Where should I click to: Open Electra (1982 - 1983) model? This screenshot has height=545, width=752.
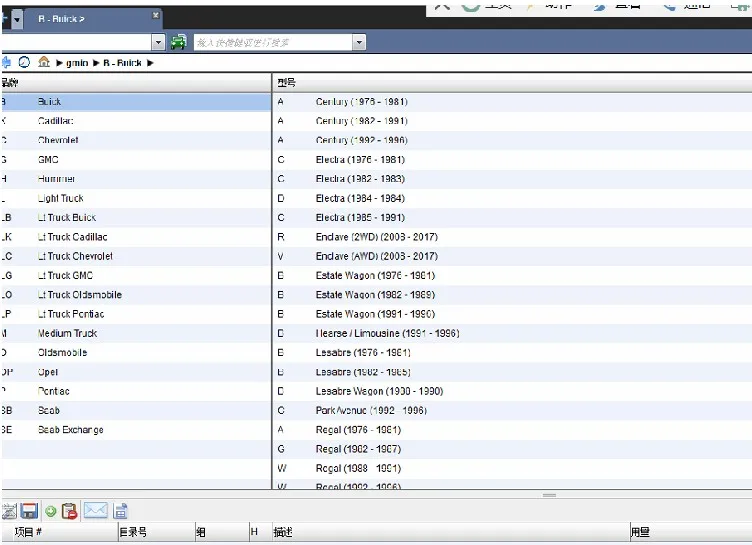tap(512, 179)
